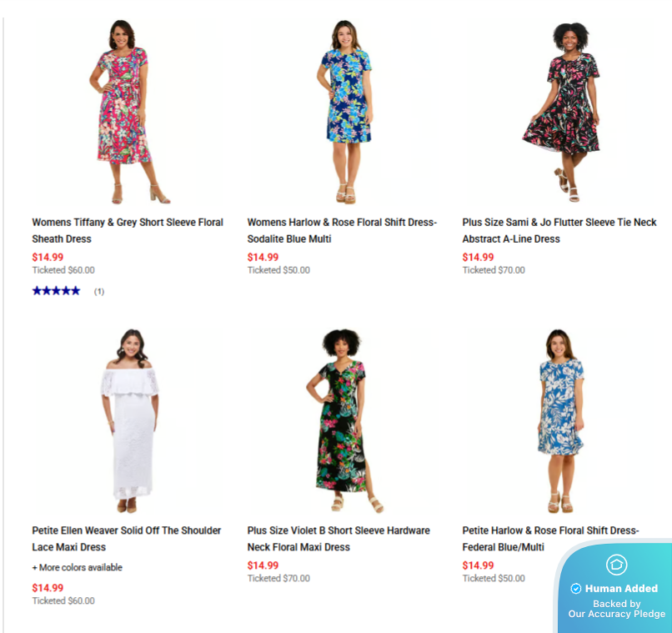Screen dimensions: 672x633
Task: Open the Sami & Jo A-Line dress photo
Action: pos(560,112)
